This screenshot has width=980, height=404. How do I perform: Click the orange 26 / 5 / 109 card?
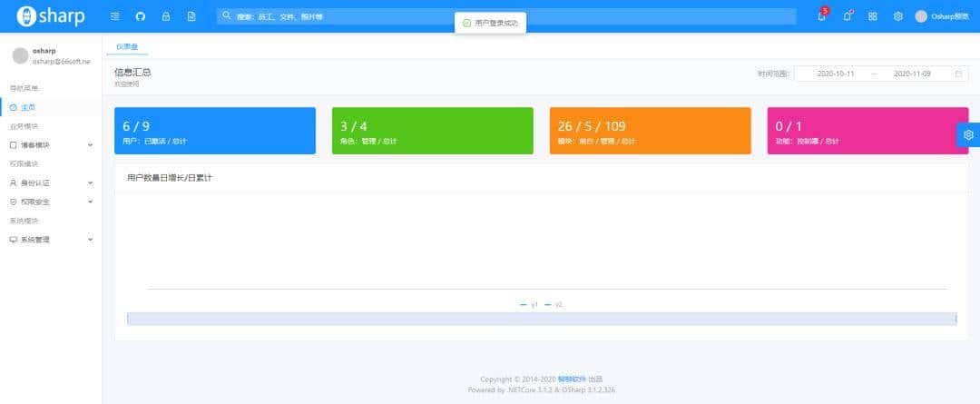tap(650, 131)
